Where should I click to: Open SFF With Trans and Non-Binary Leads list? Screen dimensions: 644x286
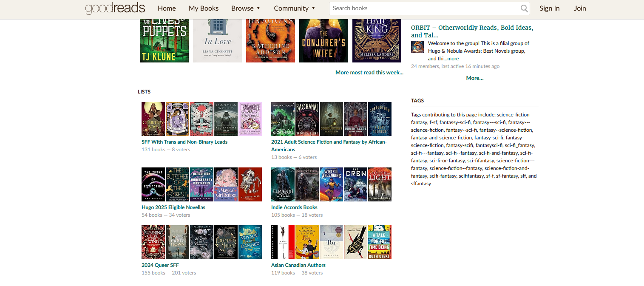[184, 142]
